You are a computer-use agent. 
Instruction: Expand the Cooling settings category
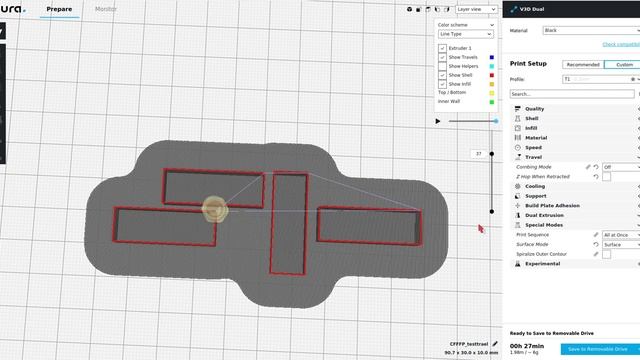pos(576,186)
